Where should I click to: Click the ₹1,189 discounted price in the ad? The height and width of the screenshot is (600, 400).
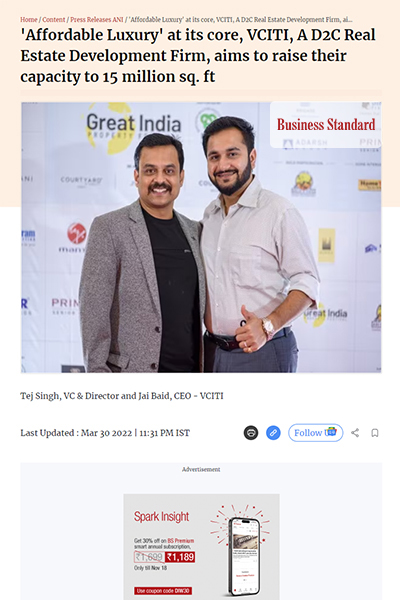pyautogui.click(x=180, y=557)
